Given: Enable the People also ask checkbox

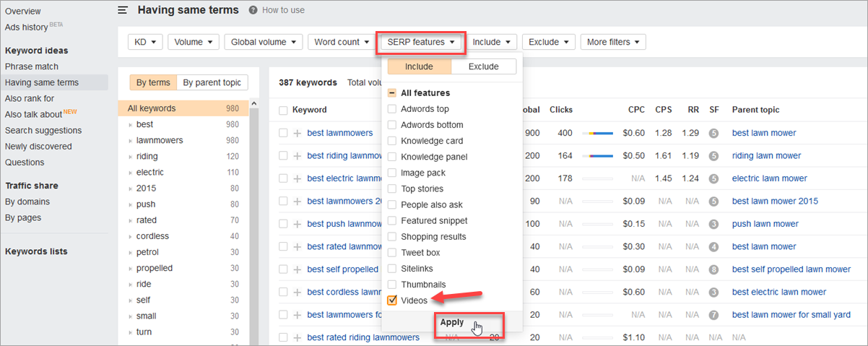Looking at the screenshot, I should [392, 204].
